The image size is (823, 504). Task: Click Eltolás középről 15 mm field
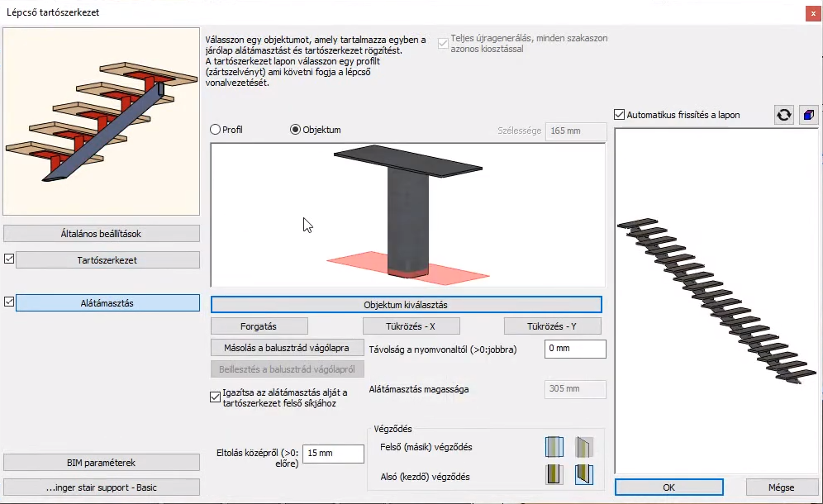pos(333,454)
